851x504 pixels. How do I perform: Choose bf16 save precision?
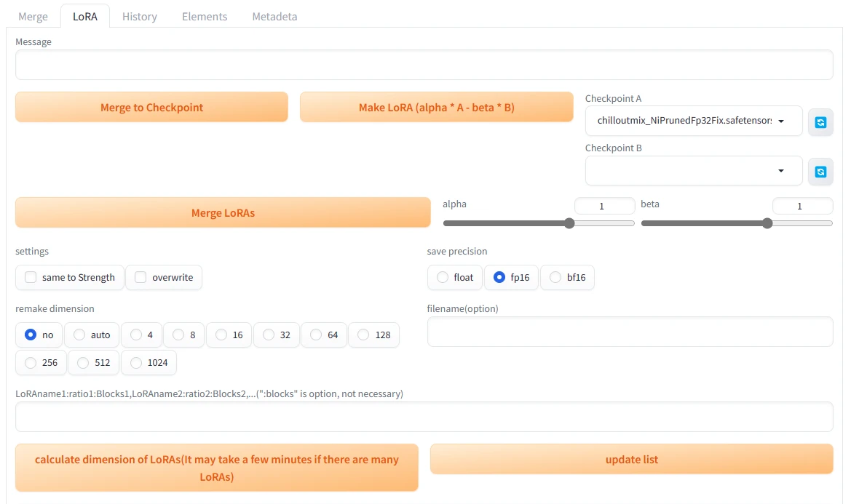point(555,277)
